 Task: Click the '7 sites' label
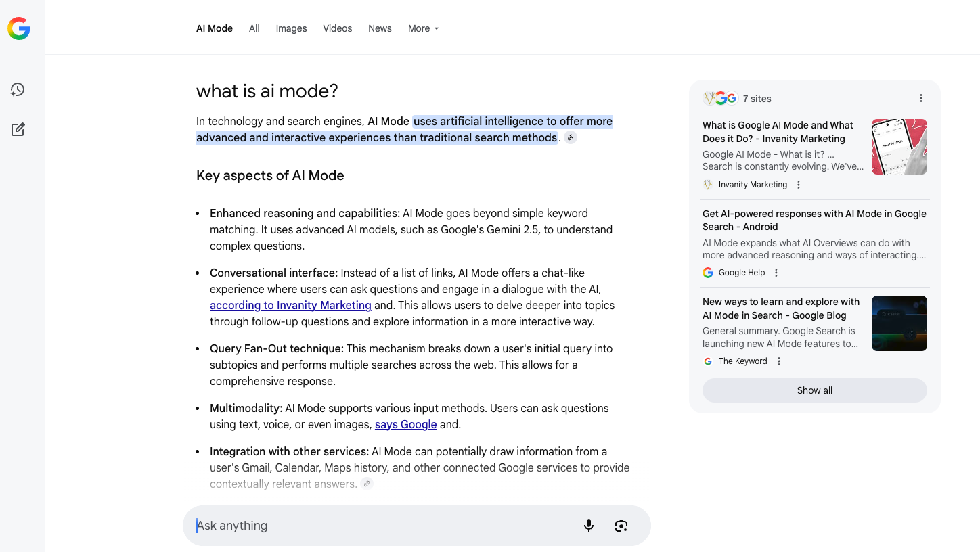pyautogui.click(x=757, y=99)
